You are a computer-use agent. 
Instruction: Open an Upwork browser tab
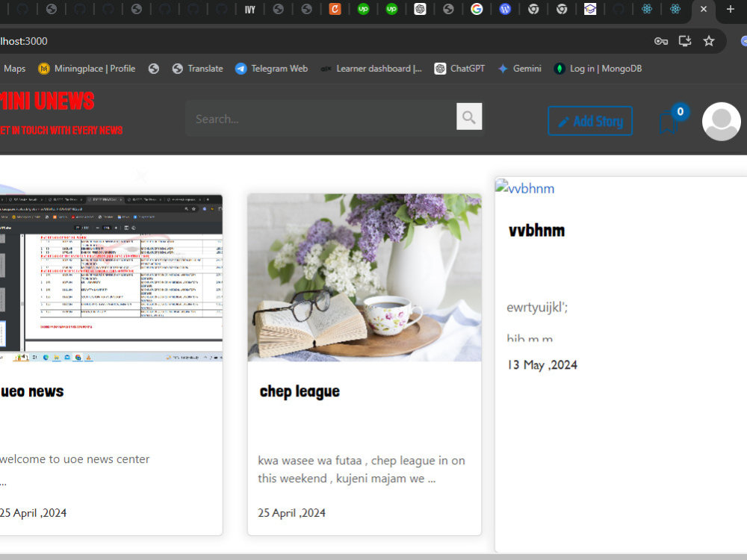click(x=363, y=10)
